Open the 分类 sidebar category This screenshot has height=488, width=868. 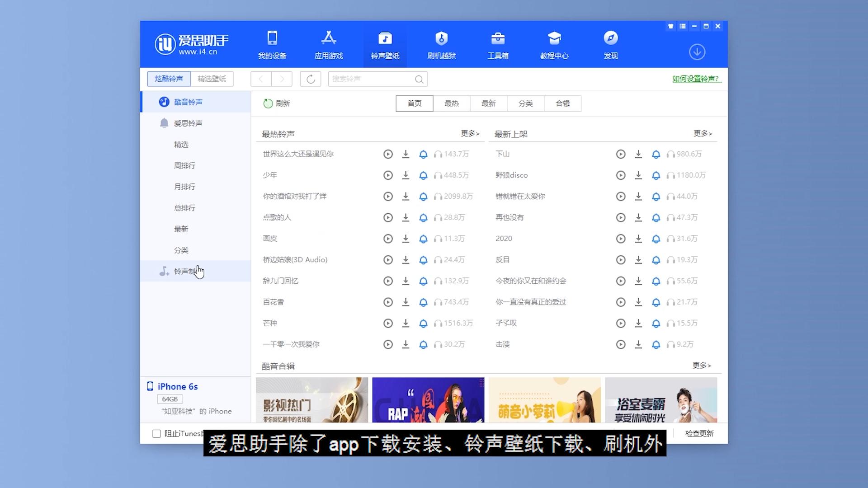point(181,250)
